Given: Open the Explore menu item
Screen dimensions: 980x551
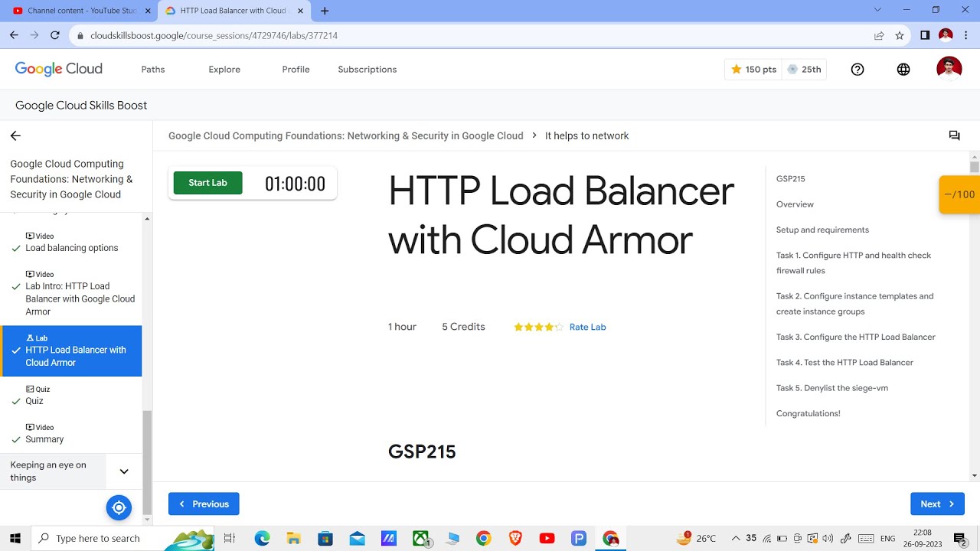Looking at the screenshot, I should [224, 69].
